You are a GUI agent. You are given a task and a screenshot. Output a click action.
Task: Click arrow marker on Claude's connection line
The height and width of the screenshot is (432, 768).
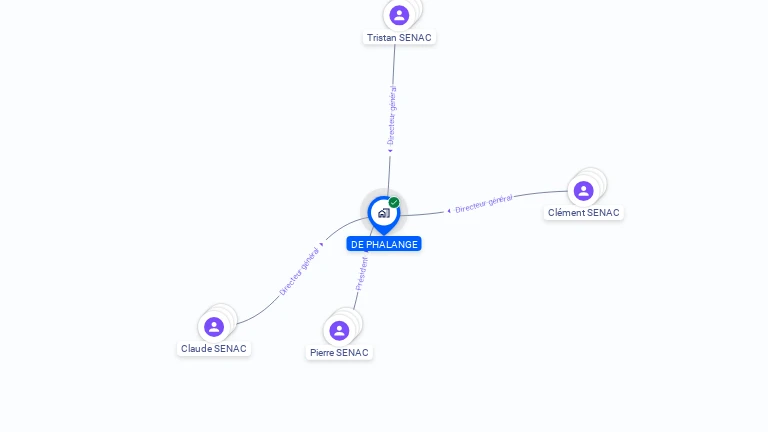[x=321, y=244]
